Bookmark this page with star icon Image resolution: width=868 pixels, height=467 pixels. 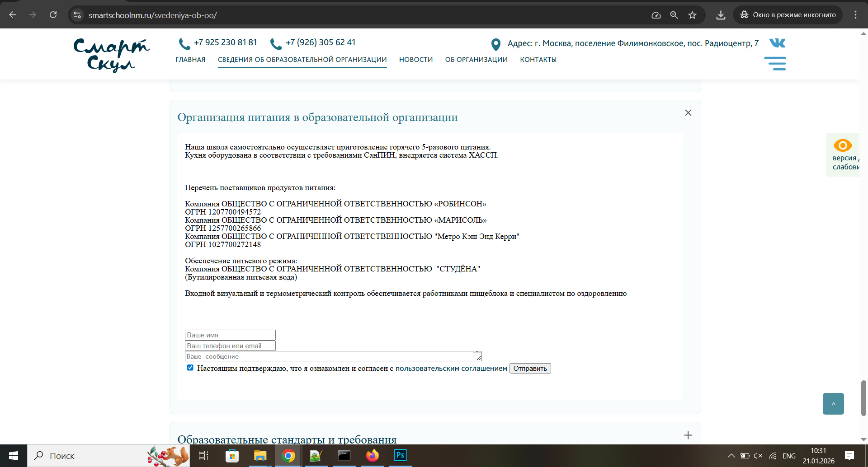click(692, 15)
